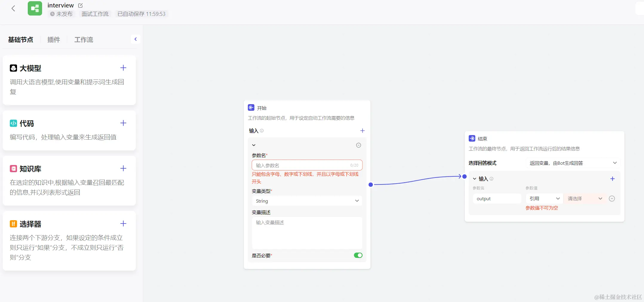The height and width of the screenshot is (302, 644).
Task: Switch to the 工作流 tab
Action: pos(84,40)
